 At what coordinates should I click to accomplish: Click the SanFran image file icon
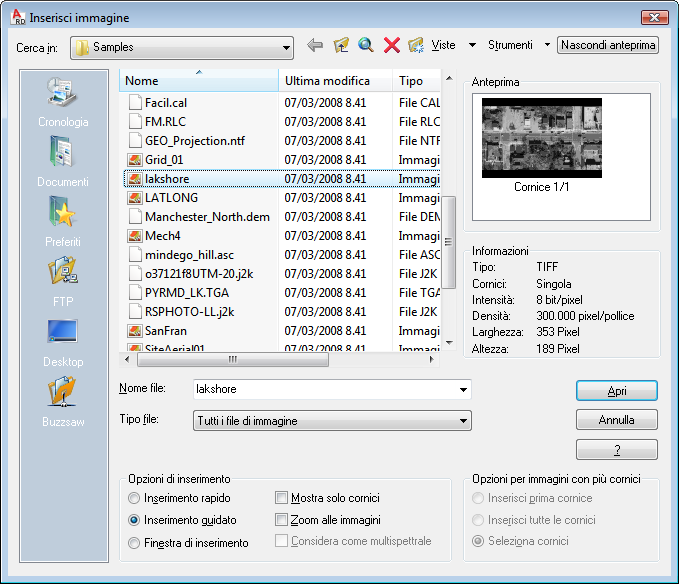(135, 331)
